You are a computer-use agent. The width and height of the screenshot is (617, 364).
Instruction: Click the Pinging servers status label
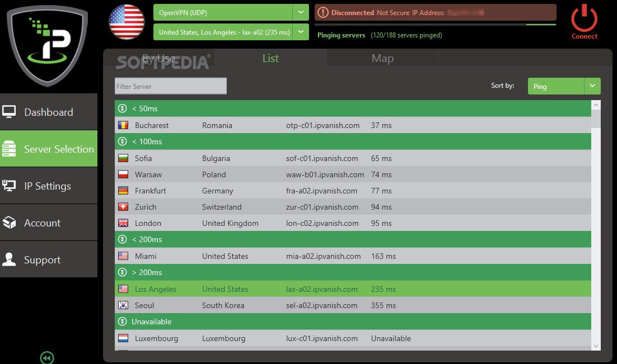[341, 35]
